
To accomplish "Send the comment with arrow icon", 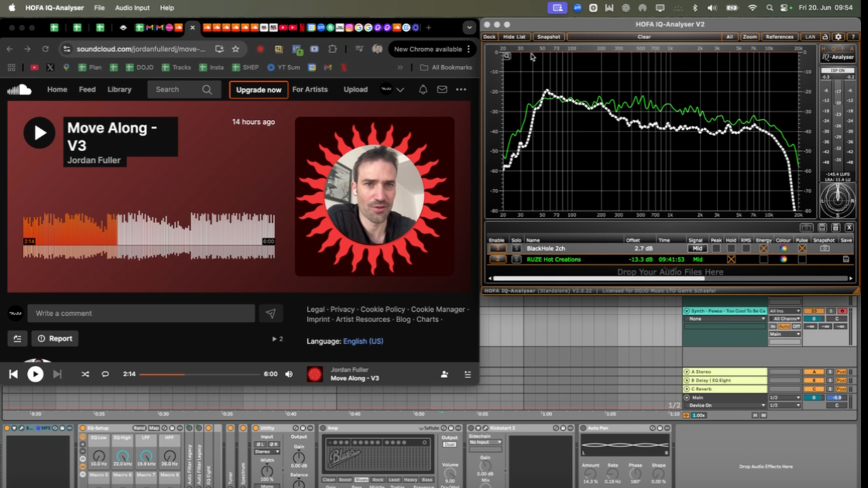I will 271,313.
